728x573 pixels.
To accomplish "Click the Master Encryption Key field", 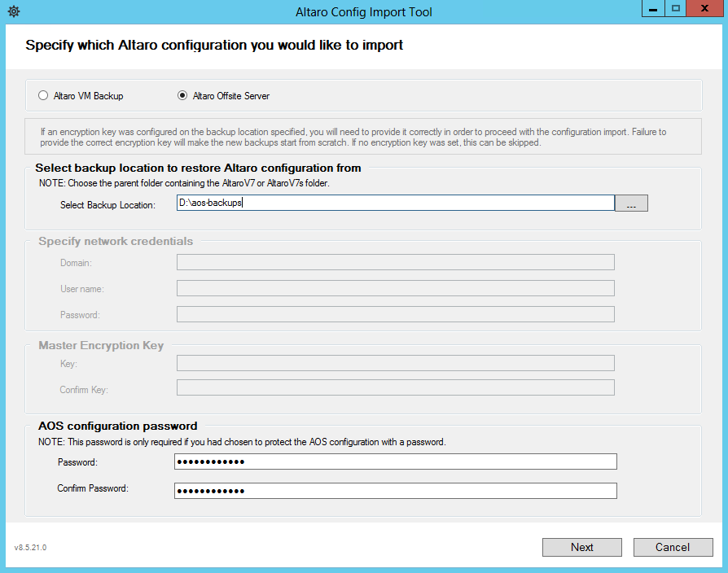I will [395, 362].
